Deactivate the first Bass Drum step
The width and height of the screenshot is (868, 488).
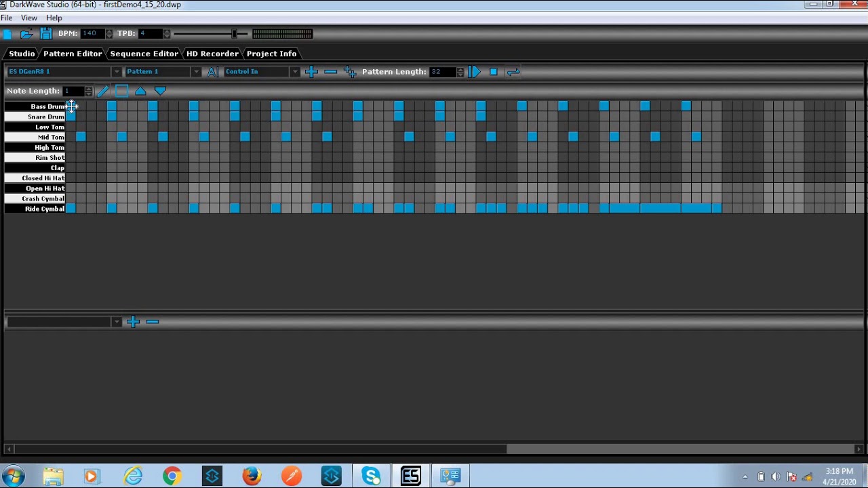coord(71,106)
